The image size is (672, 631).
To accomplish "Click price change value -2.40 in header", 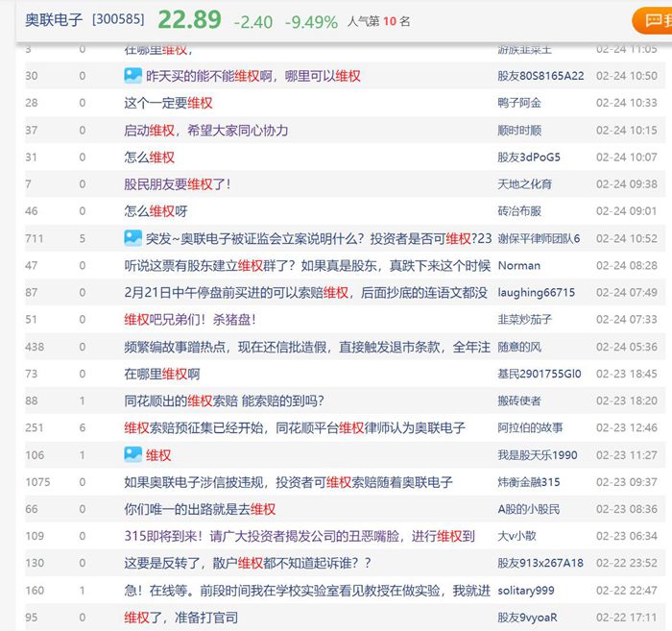I will (253, 22).
